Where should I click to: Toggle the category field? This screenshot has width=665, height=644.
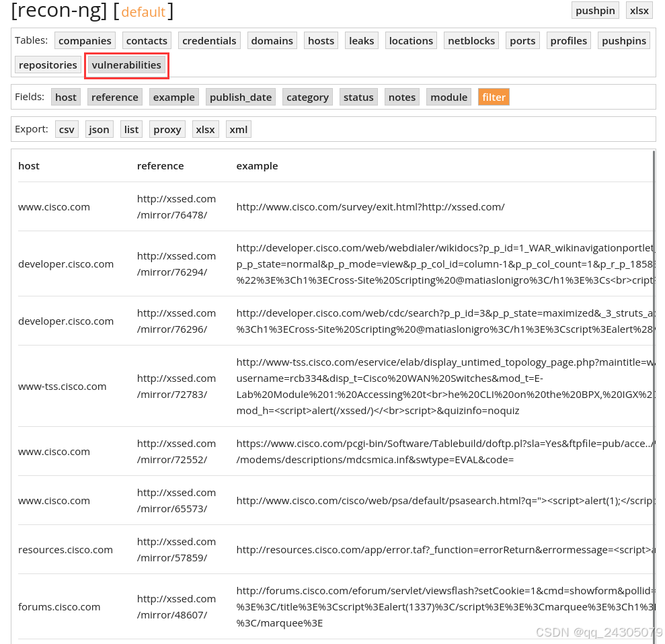(x=307, y=97)
